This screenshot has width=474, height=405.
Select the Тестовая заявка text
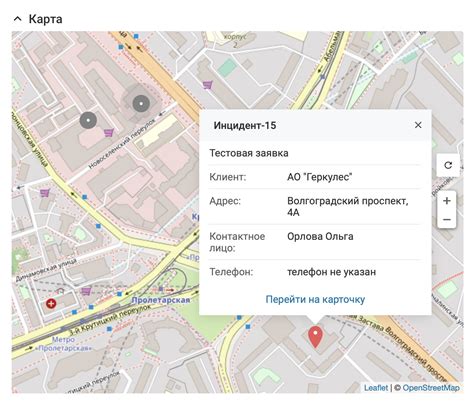pos(249,153)
